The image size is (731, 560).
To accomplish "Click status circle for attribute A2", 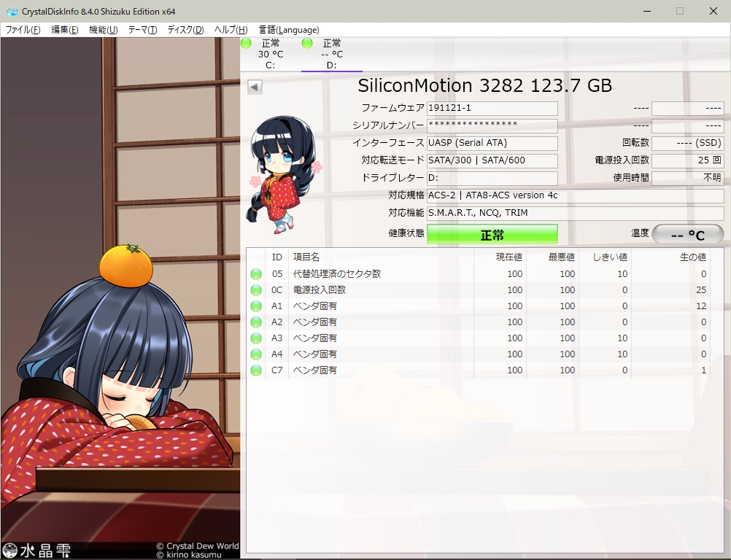I will (x=256, y=322).
